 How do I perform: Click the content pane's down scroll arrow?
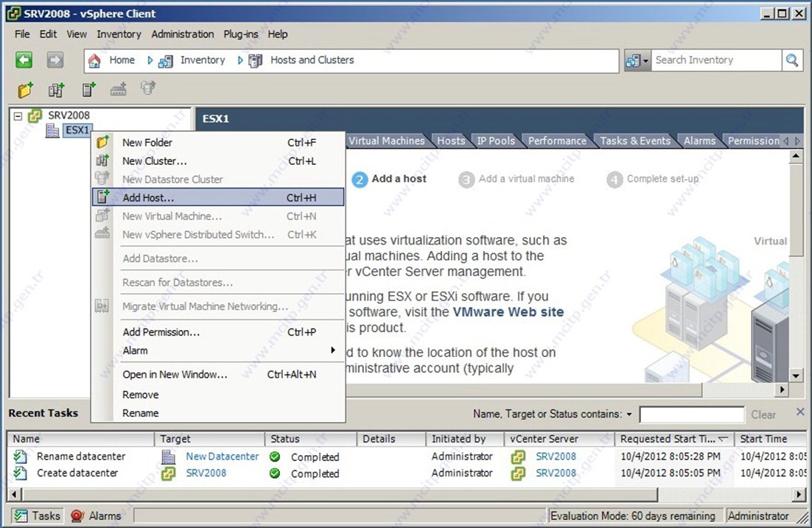797,376
